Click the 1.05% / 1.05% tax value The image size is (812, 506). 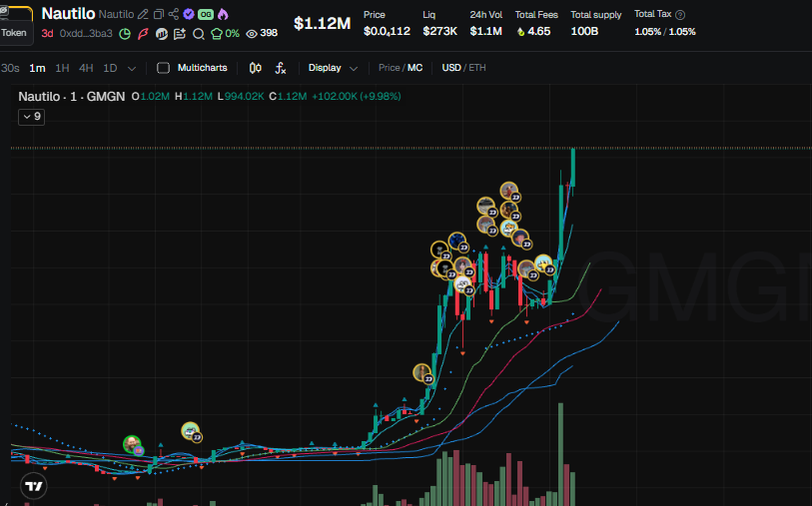(x=665, y=32)
